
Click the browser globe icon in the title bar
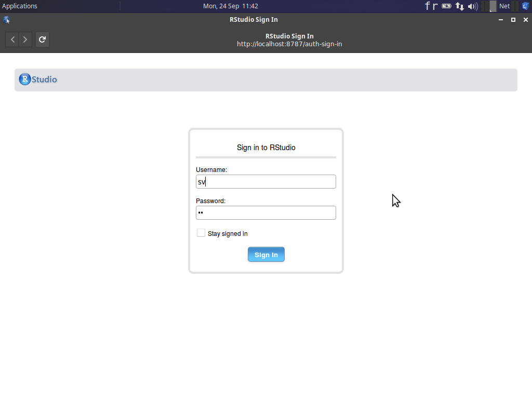(x=6, y=20)
